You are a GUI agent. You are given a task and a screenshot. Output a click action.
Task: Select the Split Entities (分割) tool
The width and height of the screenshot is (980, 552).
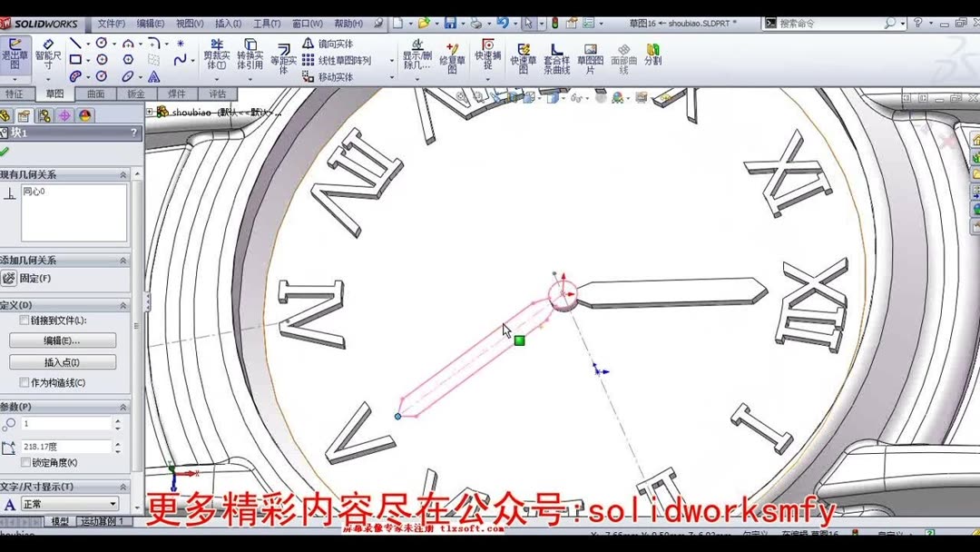pos(652,56)
